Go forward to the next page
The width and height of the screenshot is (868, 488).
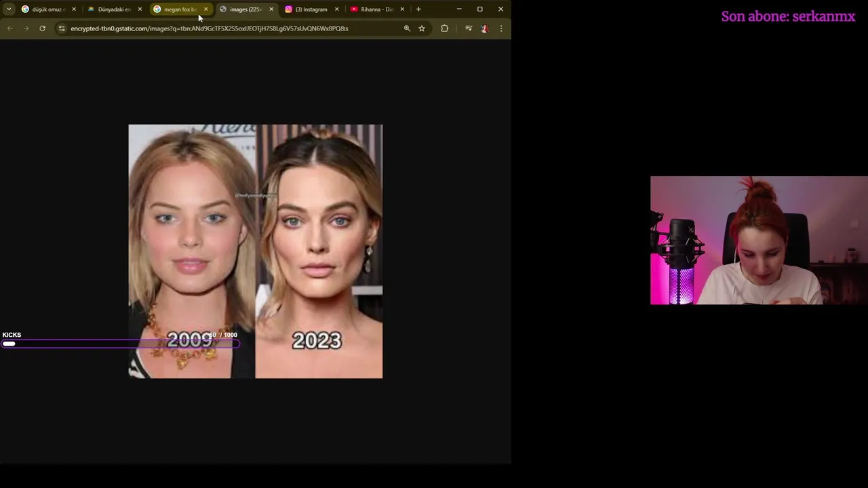26,28
